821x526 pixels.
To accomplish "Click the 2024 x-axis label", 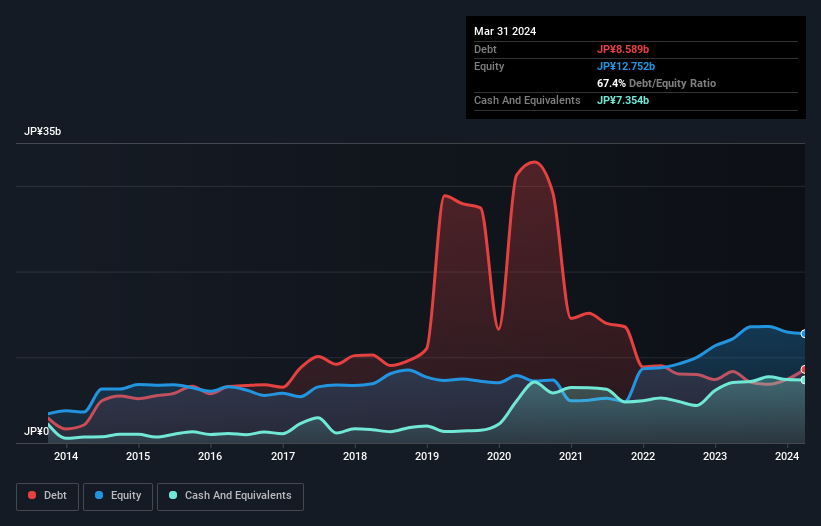I will tap(787, 456).
